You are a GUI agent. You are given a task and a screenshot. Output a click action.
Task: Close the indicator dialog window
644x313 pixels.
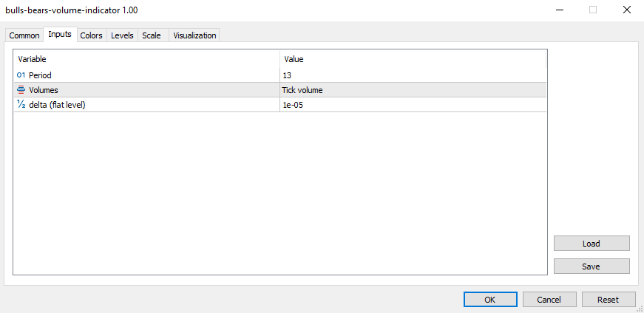pyautogui.click(x=626, y=10)
